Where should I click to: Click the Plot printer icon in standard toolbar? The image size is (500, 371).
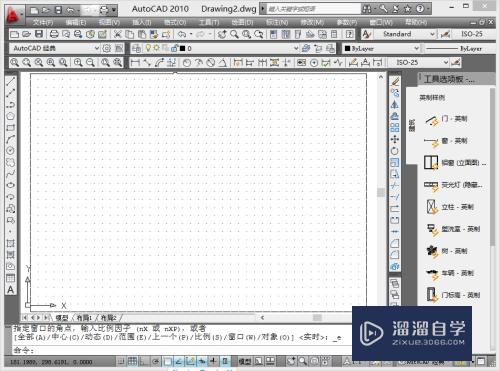click(54, 34)
